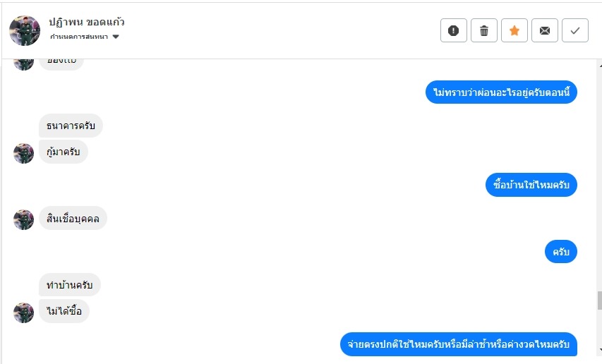Mark conversation unread with envelope icon

coord(544,30)
